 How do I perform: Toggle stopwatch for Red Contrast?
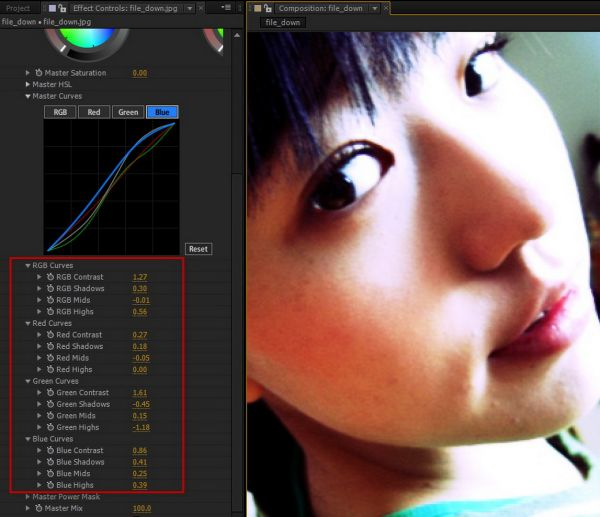pyautogui.click(x=51, y=334)
